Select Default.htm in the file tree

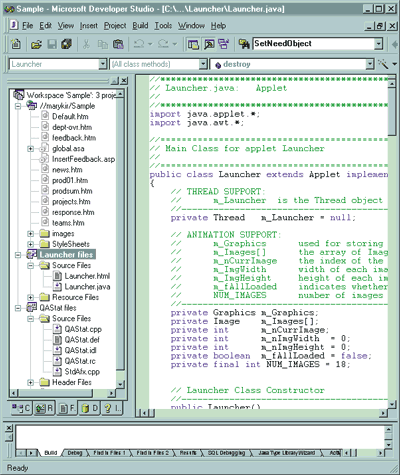point(70,116)
